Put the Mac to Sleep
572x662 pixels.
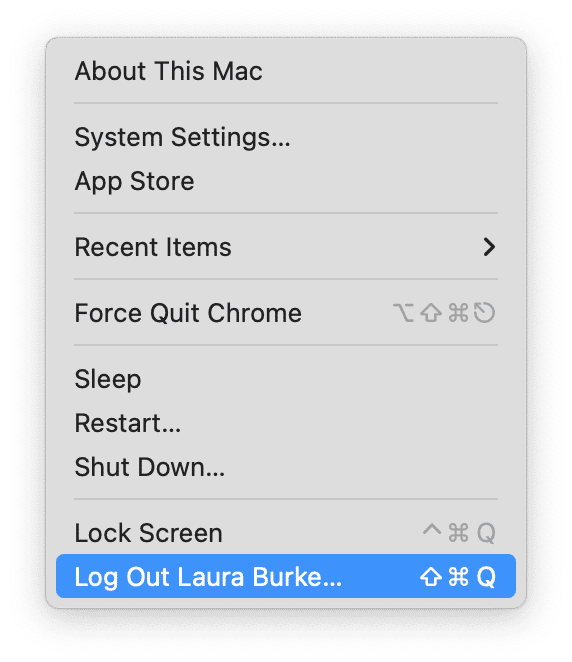click(286, 379)
